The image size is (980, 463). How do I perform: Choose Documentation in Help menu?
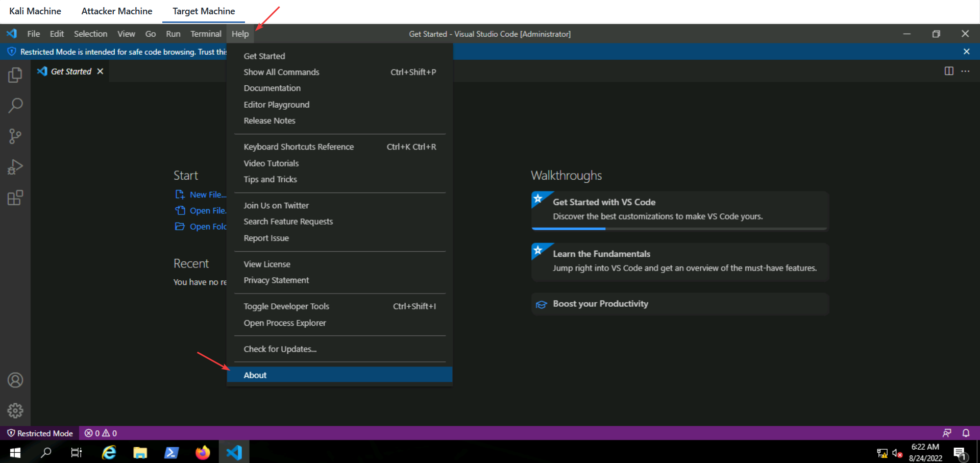point(340,88)
